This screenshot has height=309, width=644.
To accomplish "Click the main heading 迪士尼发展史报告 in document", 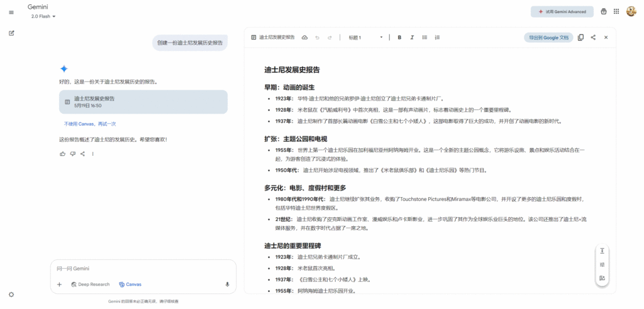I will pyautogui.click(x=292, y=70).
